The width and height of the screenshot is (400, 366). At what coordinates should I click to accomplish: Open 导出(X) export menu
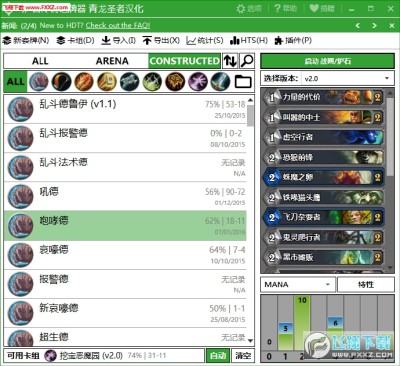pos(161,41)
